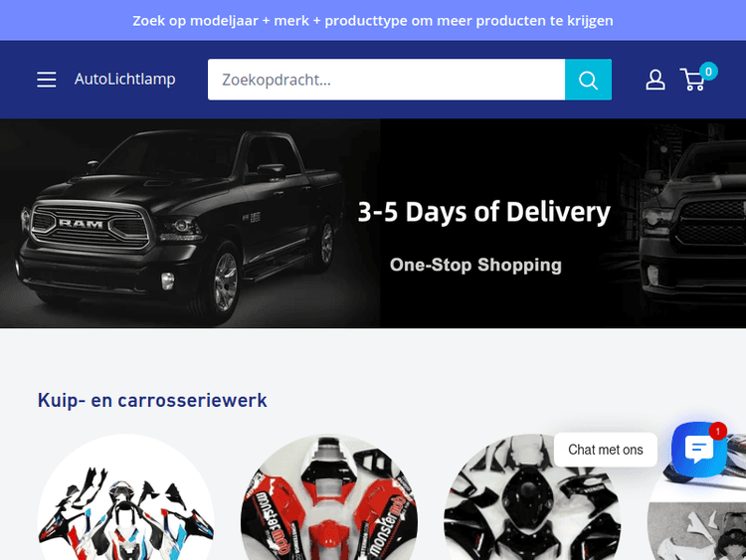The image size is (746, 560).
Task: Open the chat widget bubble icon
Action: click(699, 450)
